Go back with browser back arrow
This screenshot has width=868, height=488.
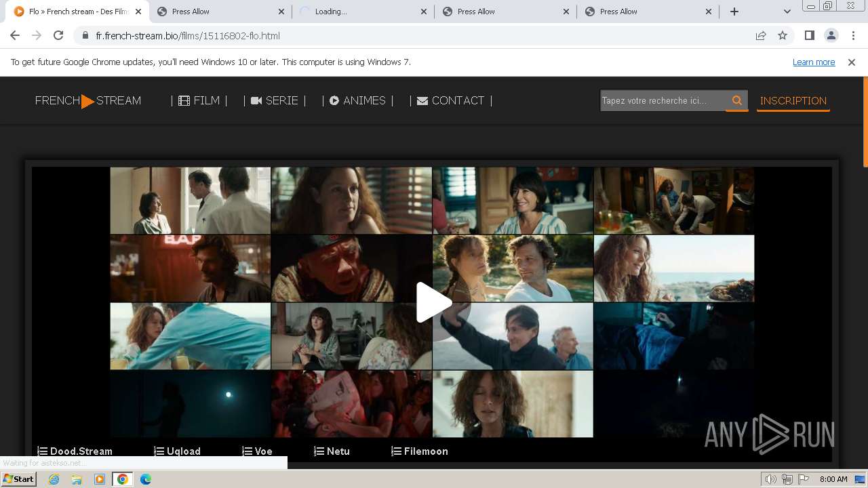coord(15,35)
